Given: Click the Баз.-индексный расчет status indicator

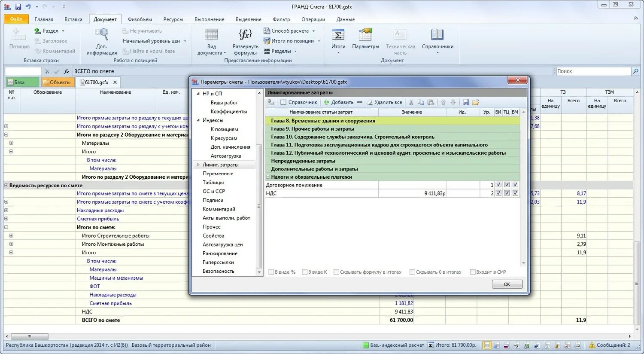Looking at the screenshot, I should tap(393, 345).
